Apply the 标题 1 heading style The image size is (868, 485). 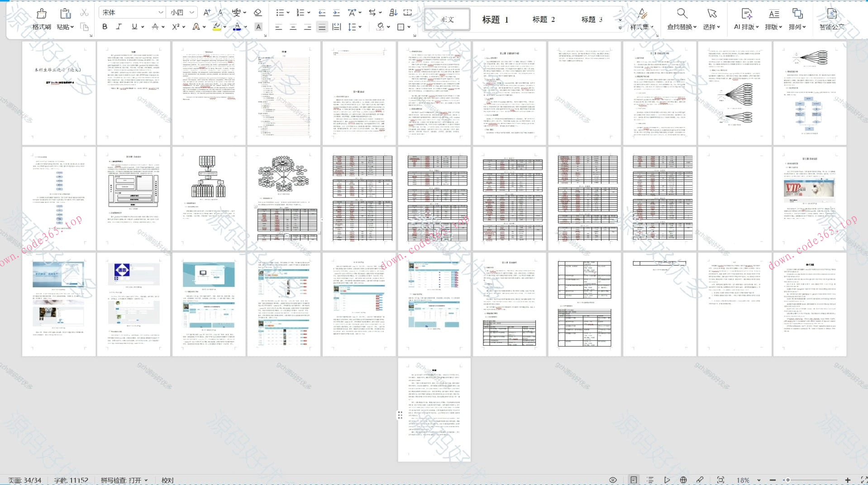pyautogui.click(x=495, y=19)
